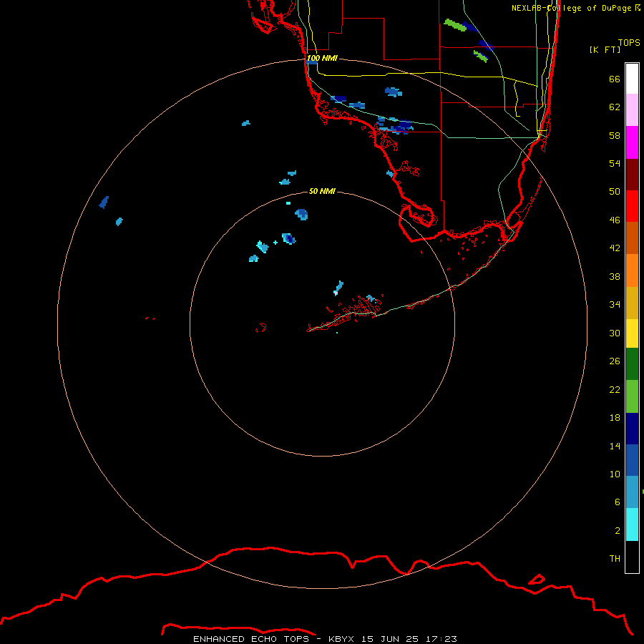Select the 14 legend value
The height and width of the screenshot is (644, 644).
click(615, 446)
